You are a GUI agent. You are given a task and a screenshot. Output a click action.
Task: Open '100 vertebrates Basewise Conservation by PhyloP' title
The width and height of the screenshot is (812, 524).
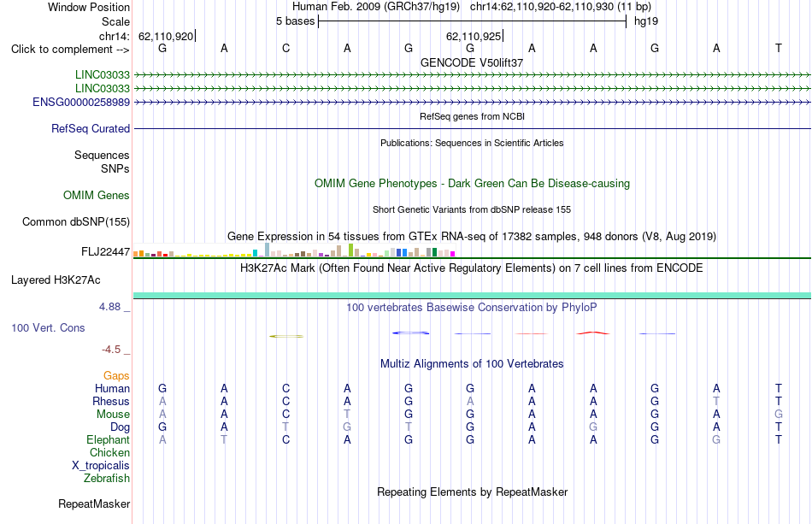(x=472, y=308)
